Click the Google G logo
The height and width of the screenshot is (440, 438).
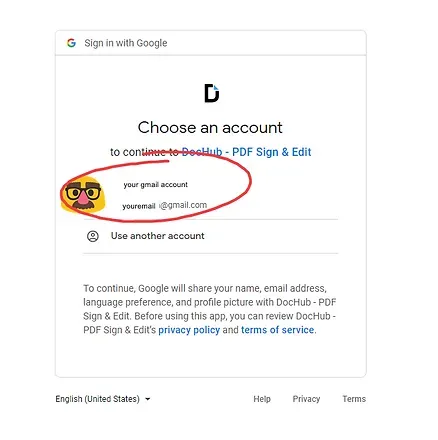pyautogui.click(x=71, y=43)
